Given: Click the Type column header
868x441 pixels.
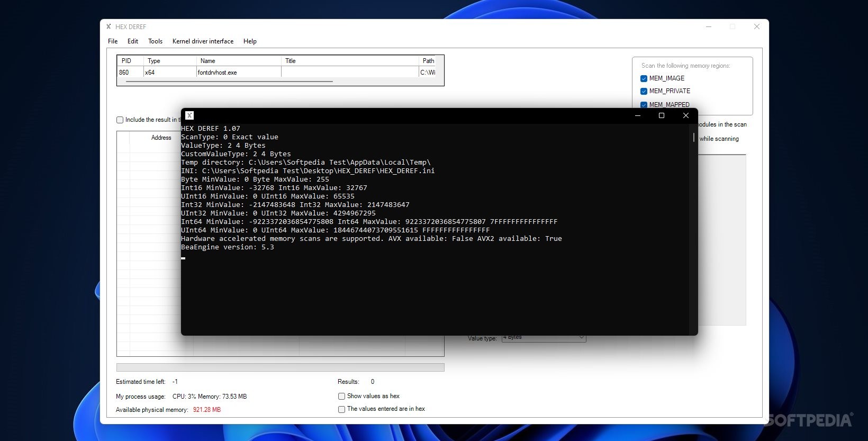Looking at the screenshot, I should point(170,61).
